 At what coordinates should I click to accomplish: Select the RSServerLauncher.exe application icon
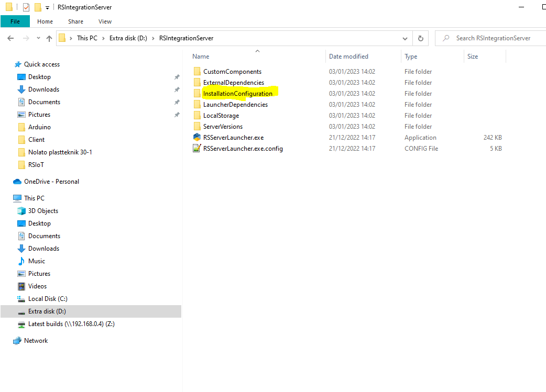click(x=197, y=138)
